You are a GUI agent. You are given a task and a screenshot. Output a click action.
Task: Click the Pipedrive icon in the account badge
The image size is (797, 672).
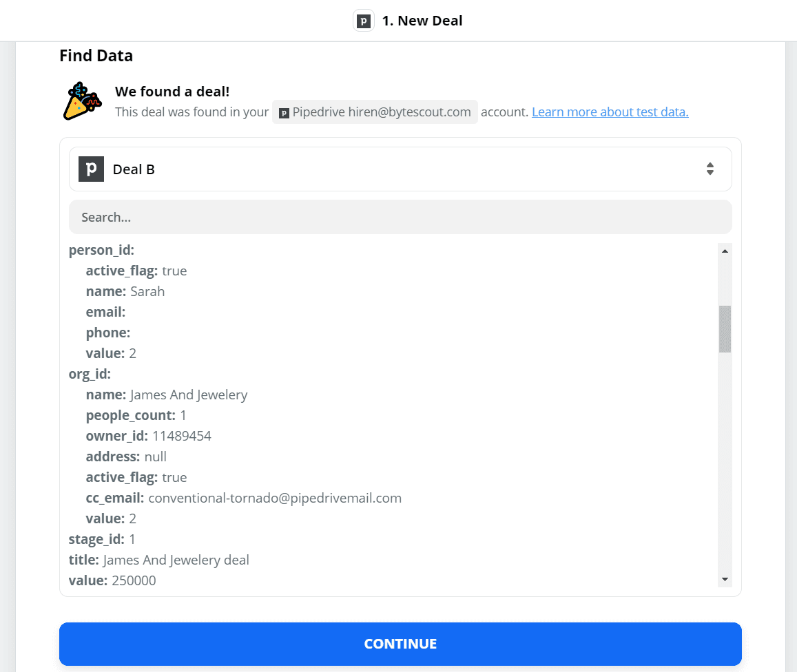pos(284,112)
